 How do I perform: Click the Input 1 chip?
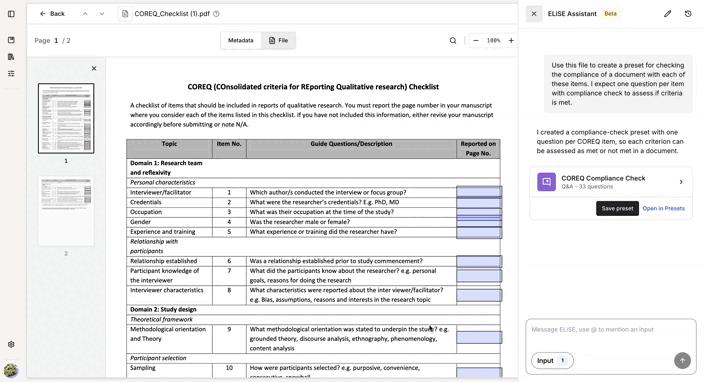click(552, 360)
